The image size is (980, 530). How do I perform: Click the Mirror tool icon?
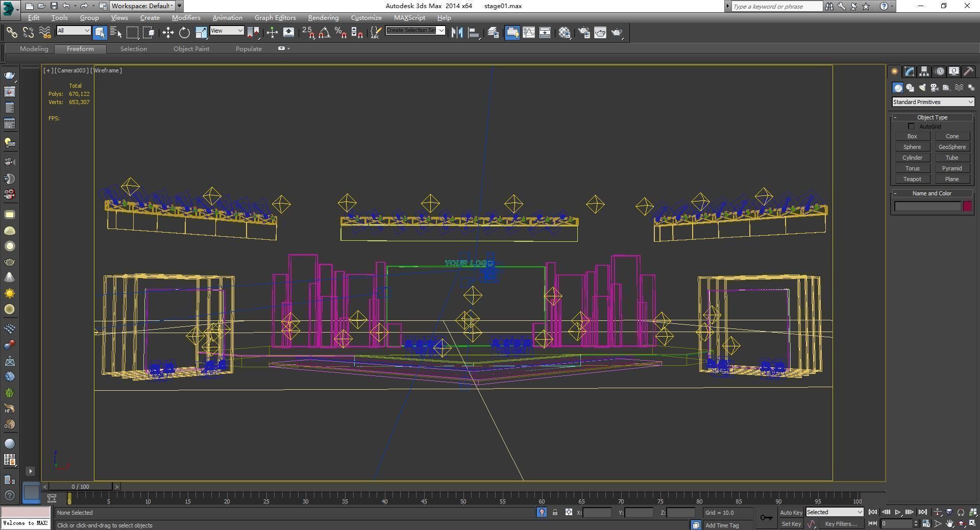point(457,33)
